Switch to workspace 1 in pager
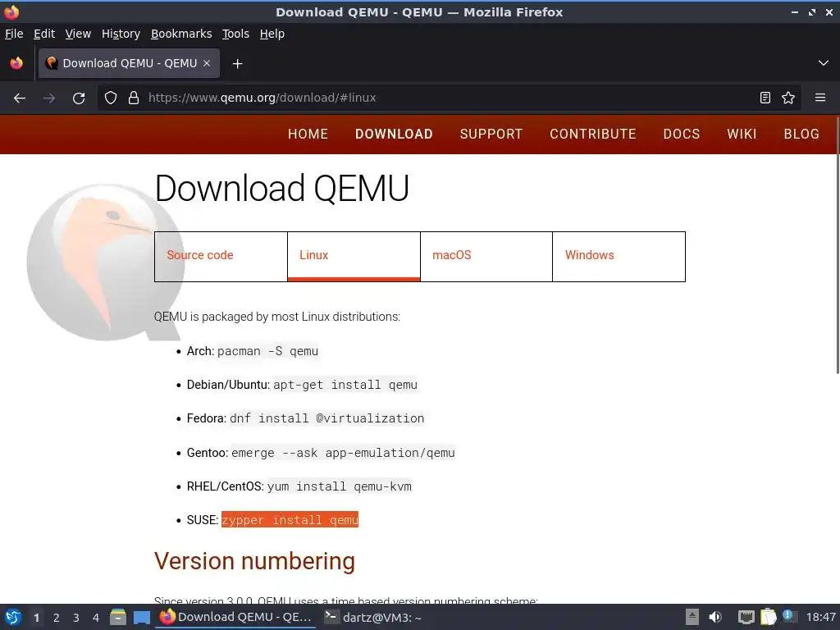 click(x=36, y=618)
